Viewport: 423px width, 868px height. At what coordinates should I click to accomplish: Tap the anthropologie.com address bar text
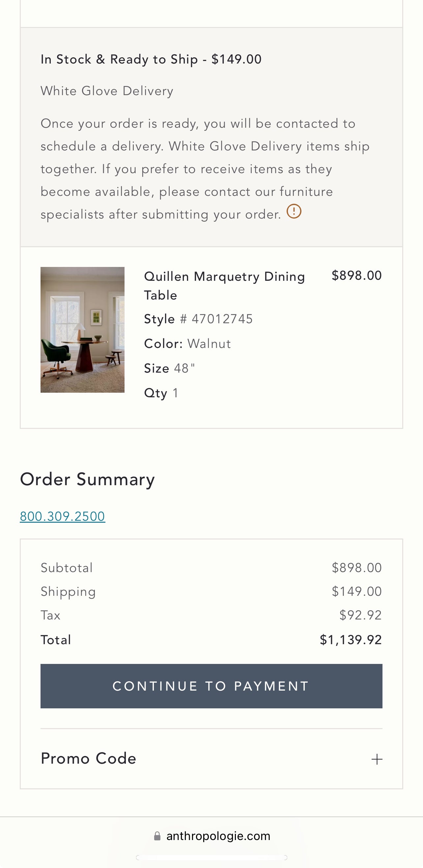pyautogui.click(x=218, y=836)
